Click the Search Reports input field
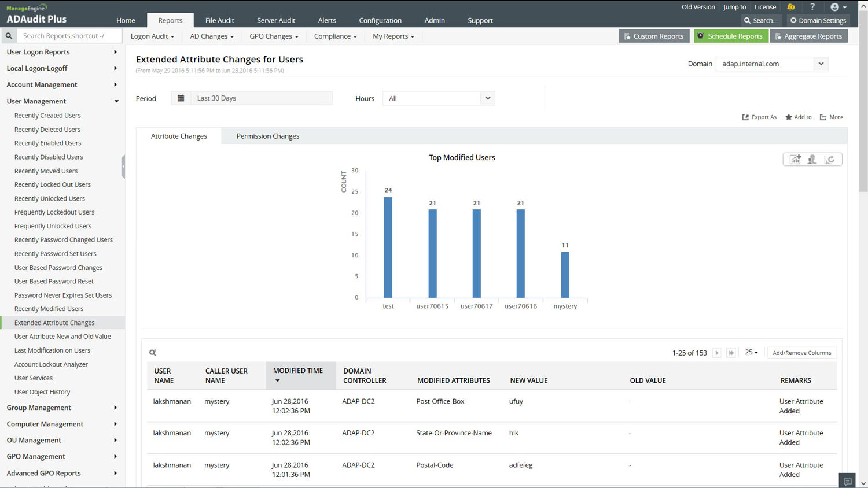868x488 pixels. [69, 36]
